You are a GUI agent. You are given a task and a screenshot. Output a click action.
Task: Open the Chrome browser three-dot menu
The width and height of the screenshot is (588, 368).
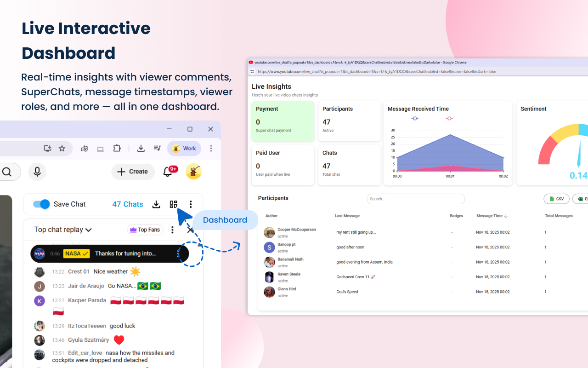pyautogui.click(x=211, y=148)
